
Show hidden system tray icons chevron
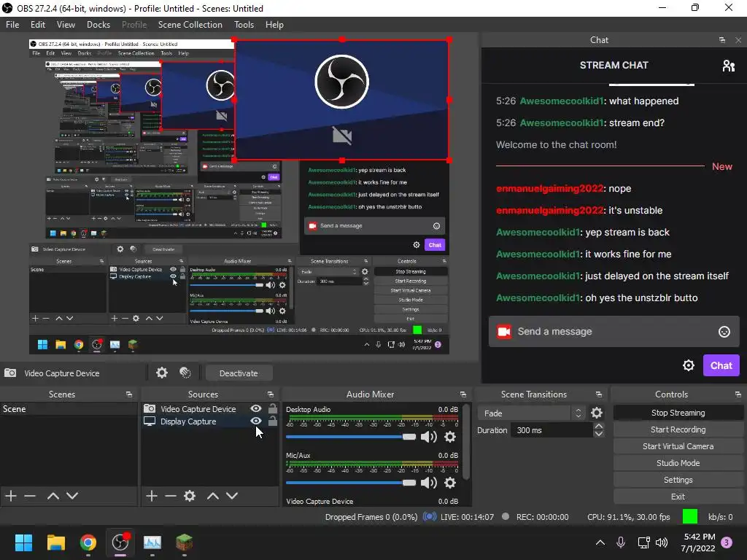click(x=600, y=542)
